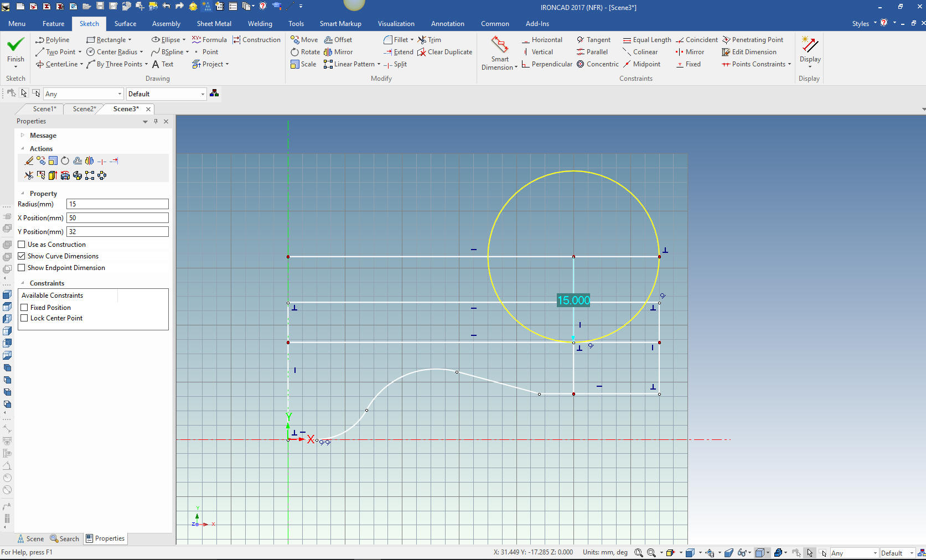Viewport: 926px width, 560px height.
Task: Collapse the Property section
Action: click(x=23, y=194)
